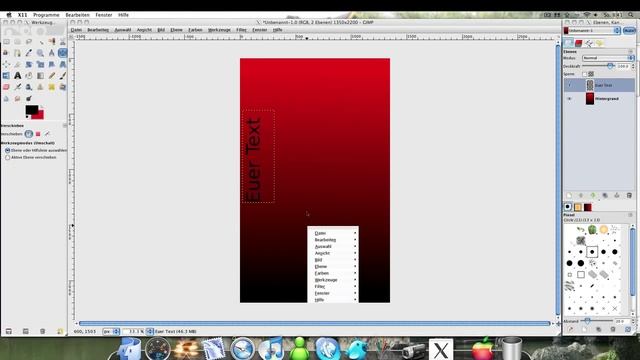640x360 pixels.
Task: Open the Pinsel tab configuration menu
Action: pos(631,215)
